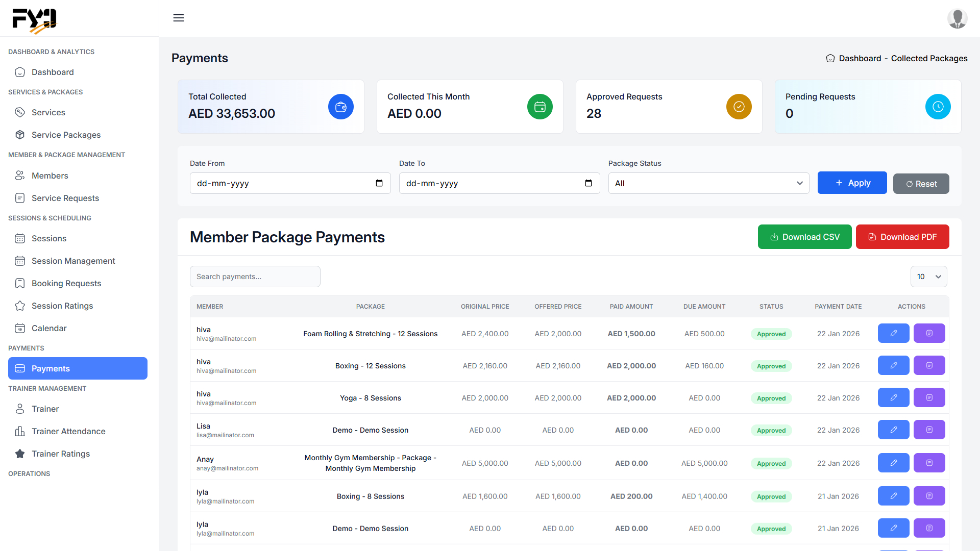Click the Booking Requests sidebar icon

pyautogui.click(x=20, y=283)
